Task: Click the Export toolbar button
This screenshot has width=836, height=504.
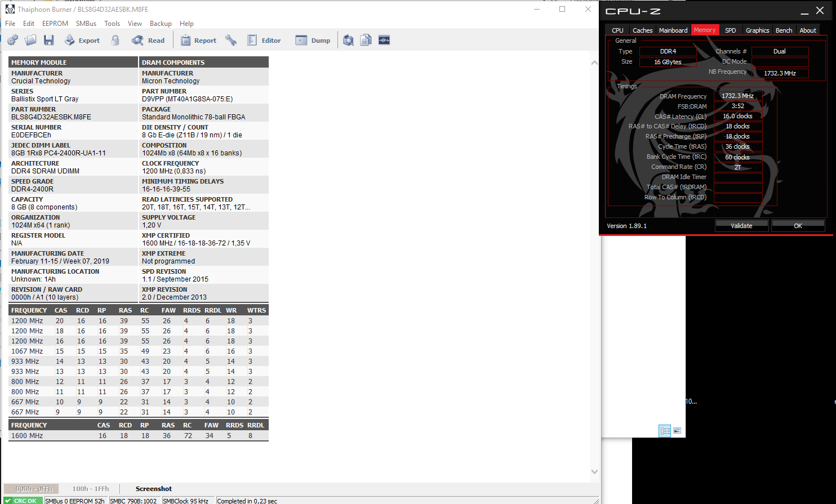Action: tap(82, 40)
